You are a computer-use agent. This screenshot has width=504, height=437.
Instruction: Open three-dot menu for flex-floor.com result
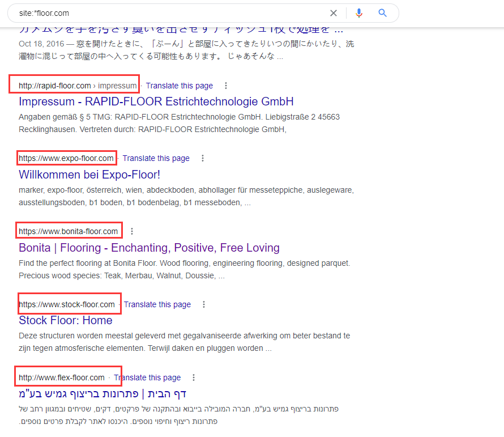(x=194, y=377)
